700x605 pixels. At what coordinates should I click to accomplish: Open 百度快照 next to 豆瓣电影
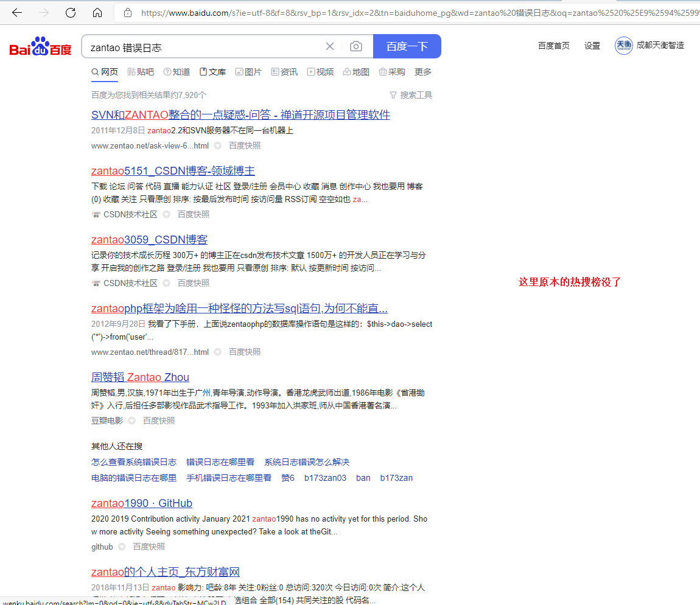click(x=159, y=421)
